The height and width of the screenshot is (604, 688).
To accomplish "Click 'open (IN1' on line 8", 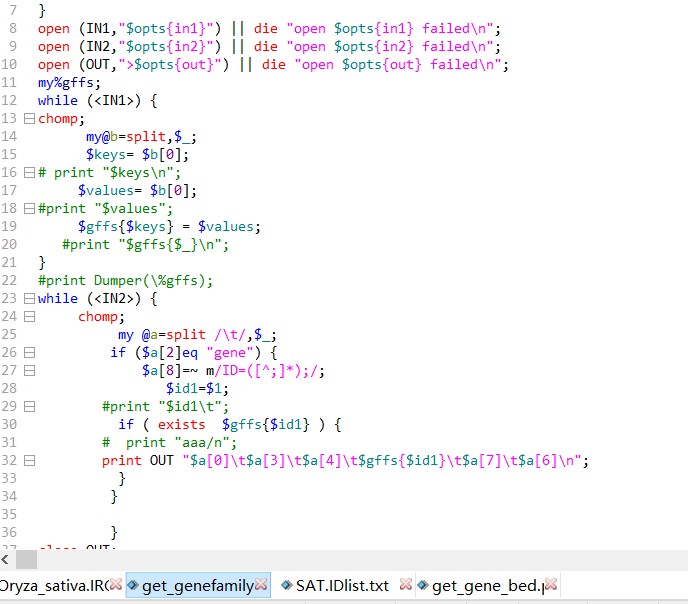I will point(74,29).
